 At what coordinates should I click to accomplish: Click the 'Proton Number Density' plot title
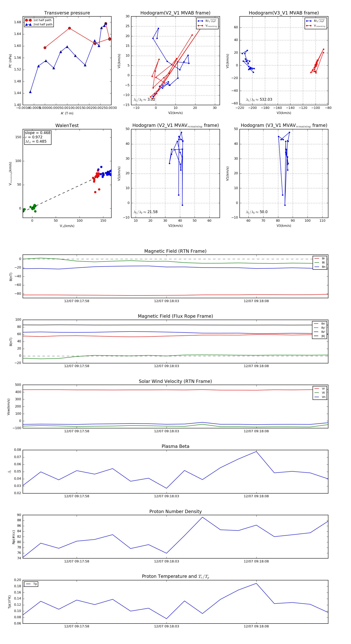coord(175,511)
